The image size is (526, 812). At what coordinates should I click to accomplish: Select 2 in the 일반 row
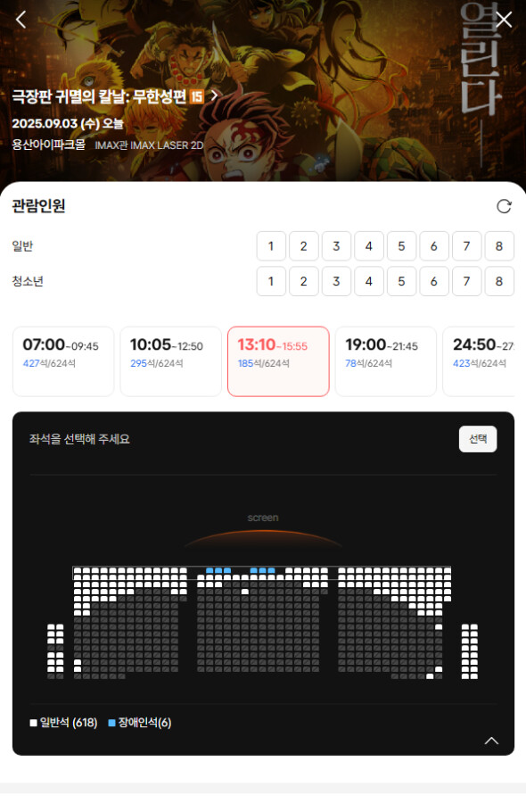tap(304, 246)
